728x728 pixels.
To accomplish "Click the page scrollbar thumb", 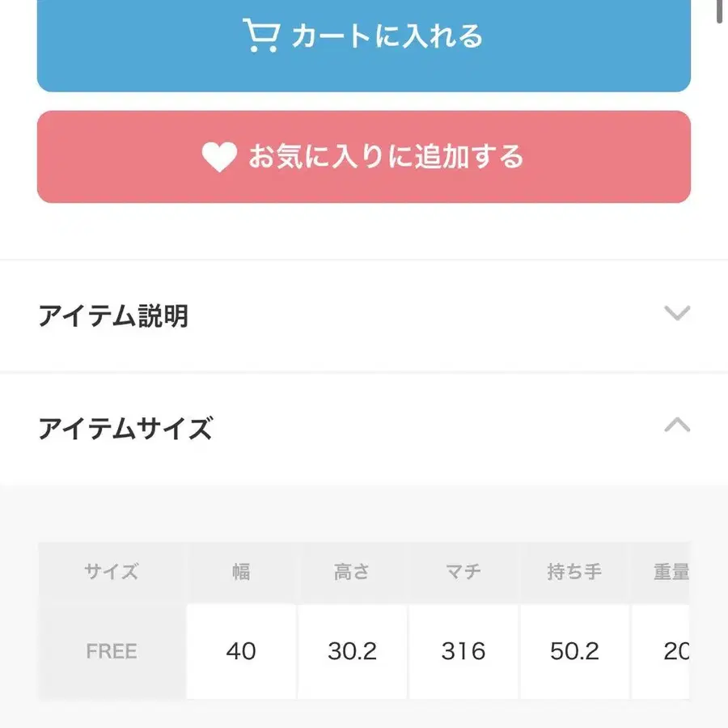I will (x=721, y=11).
